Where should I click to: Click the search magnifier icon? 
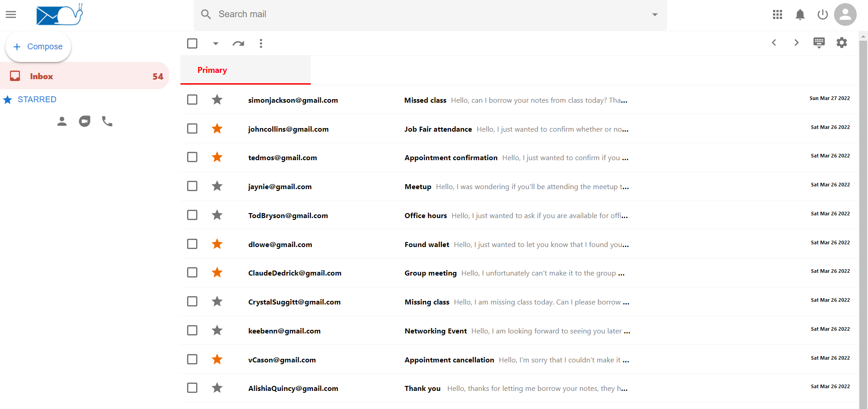click(206, 14)
